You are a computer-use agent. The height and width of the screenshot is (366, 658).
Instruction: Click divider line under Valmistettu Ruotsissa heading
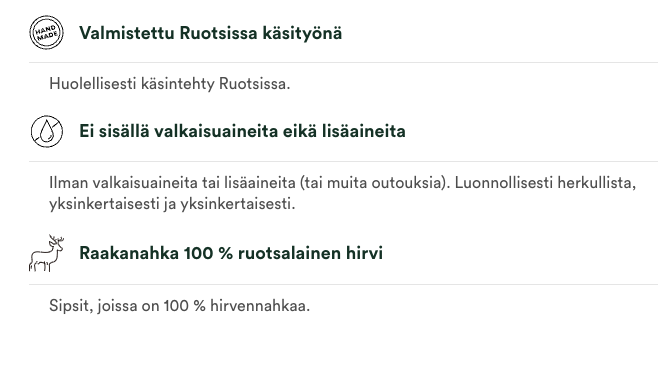pos(343,63)
